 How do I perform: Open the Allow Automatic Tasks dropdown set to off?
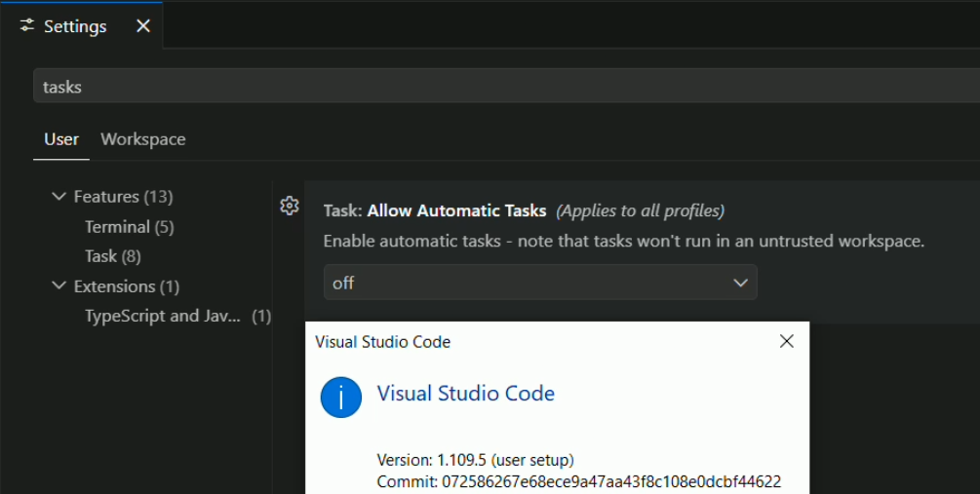(x=540, y=283)
